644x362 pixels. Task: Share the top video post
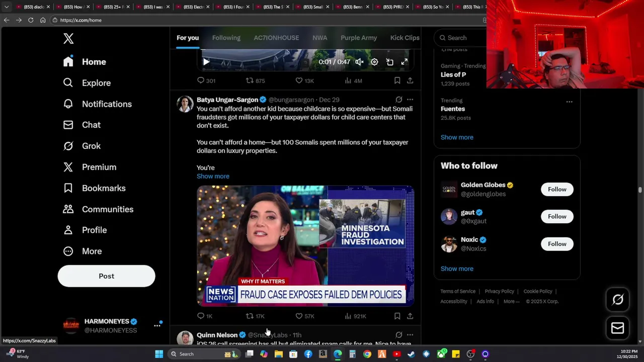pyautogui.click(x=410, y=80)
